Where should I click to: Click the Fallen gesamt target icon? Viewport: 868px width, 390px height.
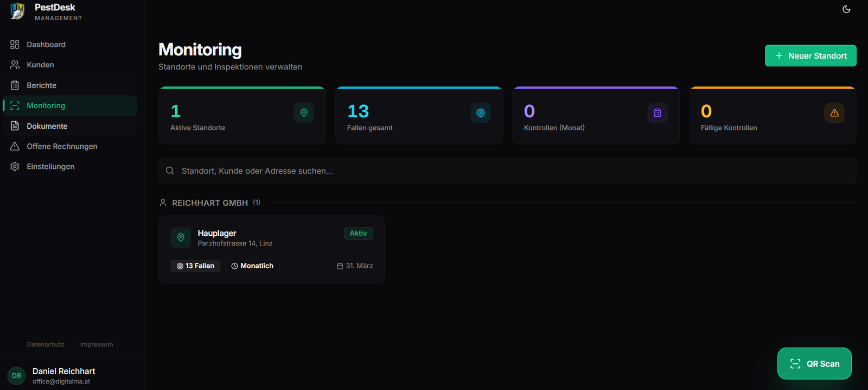pyautogui.click(x=481, y=113)
